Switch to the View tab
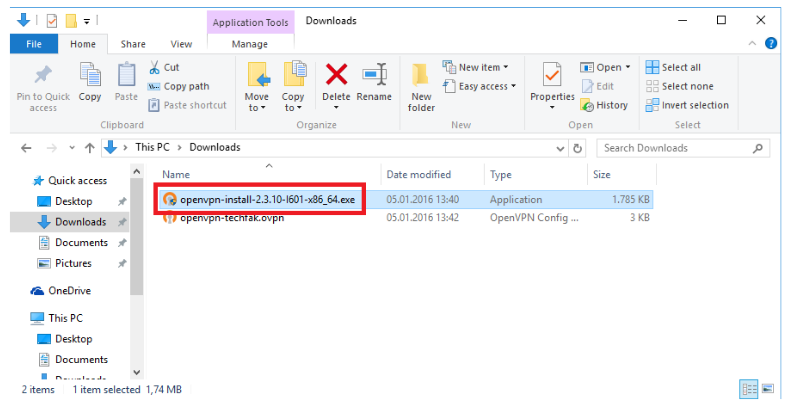 pos(181,44)
